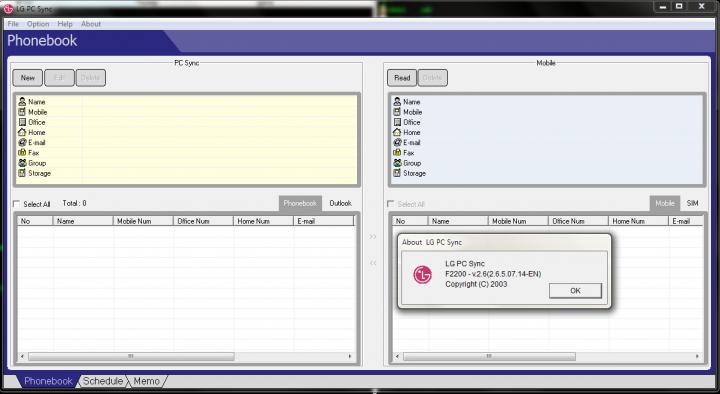
Task: Click the Name icon in PC Sync panel
Action: [x=22, y=101]
